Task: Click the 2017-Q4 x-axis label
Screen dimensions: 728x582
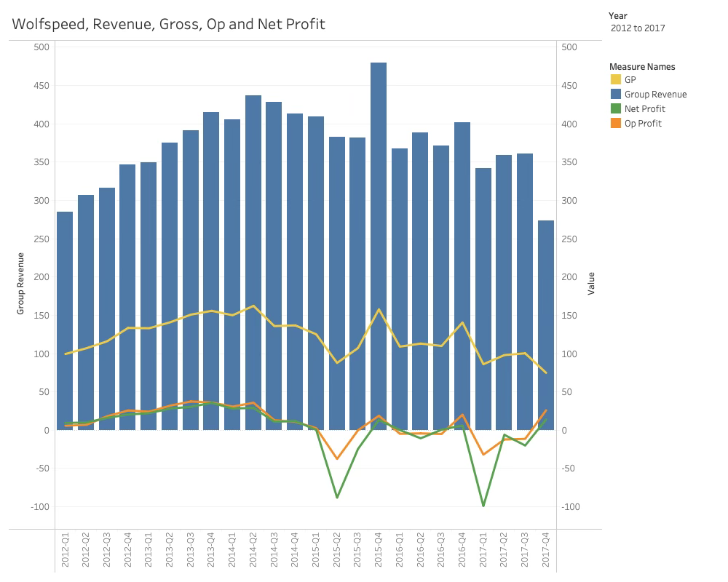Action: pyautogui.click(x=545, y=549)
